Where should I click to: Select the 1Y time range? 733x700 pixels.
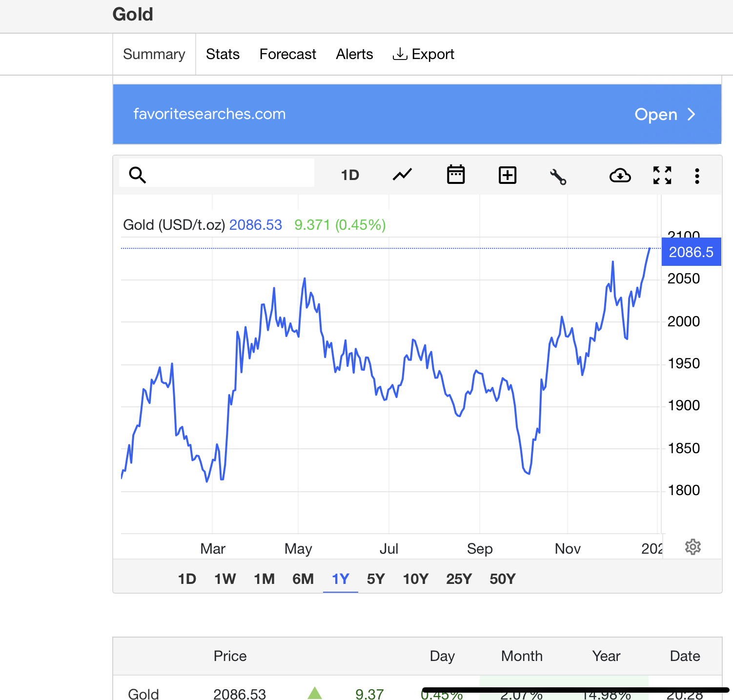[x=341, y=579]
